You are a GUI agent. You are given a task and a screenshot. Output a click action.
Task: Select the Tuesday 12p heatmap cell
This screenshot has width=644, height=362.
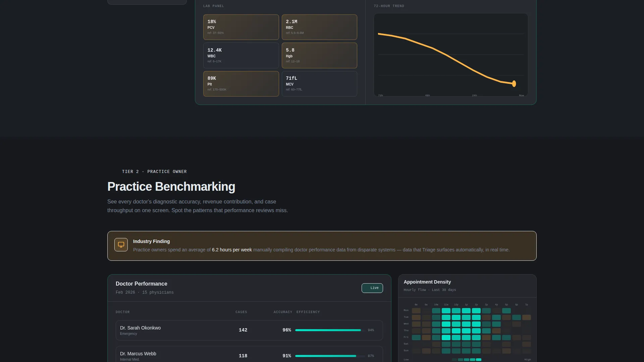pos(456,317)
